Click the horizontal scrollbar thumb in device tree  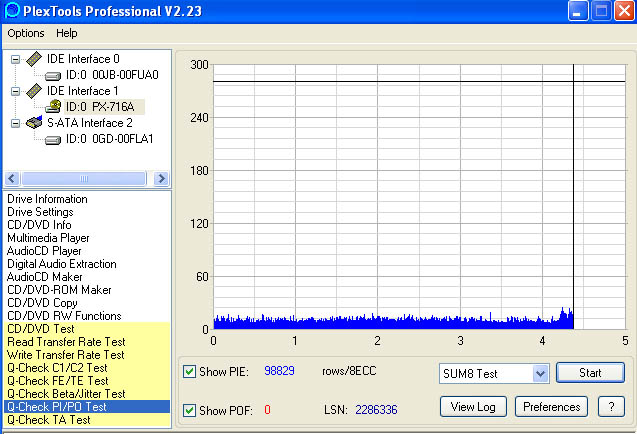[x=84, y=178]
